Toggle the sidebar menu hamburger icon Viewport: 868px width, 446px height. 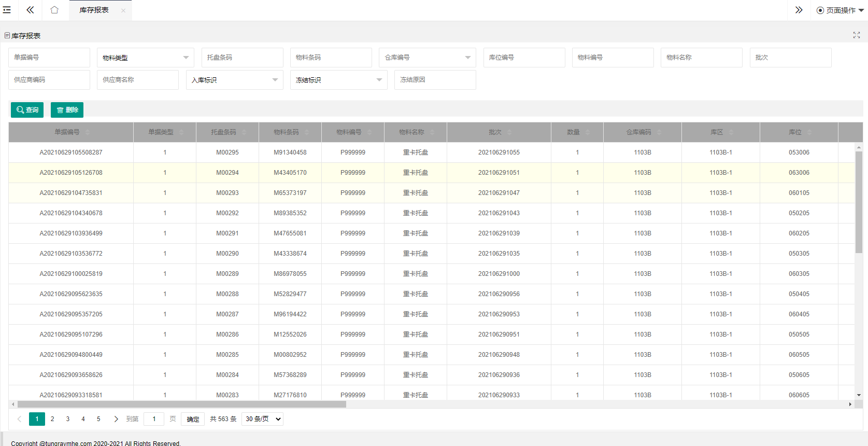(7, 10)
